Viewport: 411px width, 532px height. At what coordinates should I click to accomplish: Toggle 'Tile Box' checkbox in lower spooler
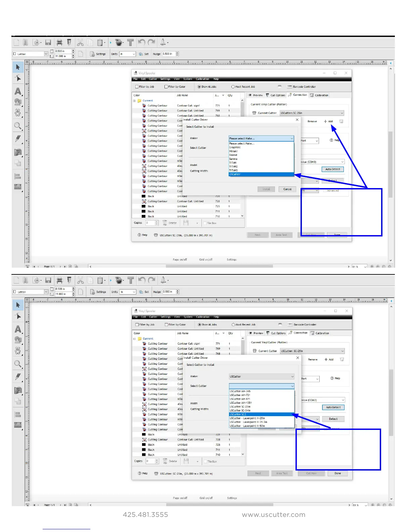(205, 461)
